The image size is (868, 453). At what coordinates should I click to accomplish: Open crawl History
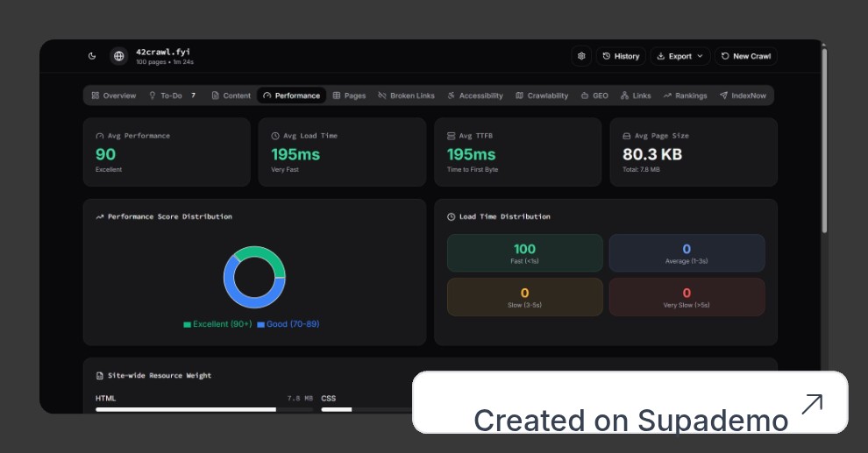(621, 56)
